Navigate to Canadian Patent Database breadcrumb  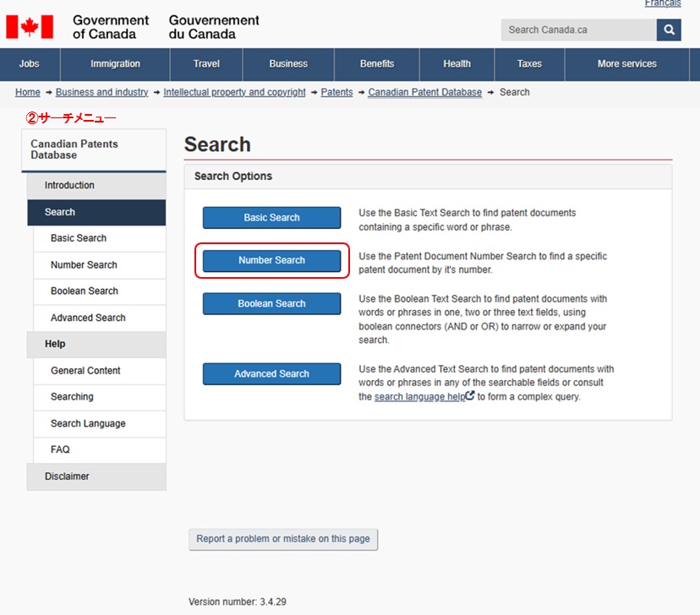click(424, 92)
